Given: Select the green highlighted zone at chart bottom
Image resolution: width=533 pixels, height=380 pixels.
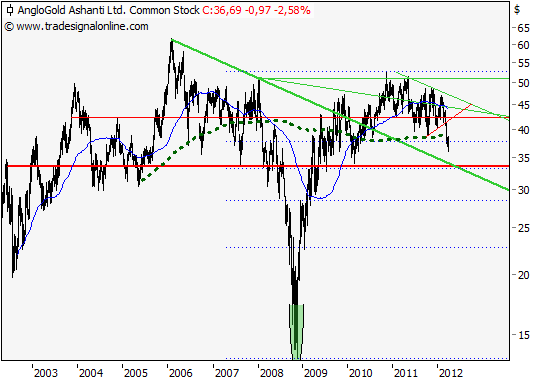Looking at the screenshot, I should click(x=296, y=331).
